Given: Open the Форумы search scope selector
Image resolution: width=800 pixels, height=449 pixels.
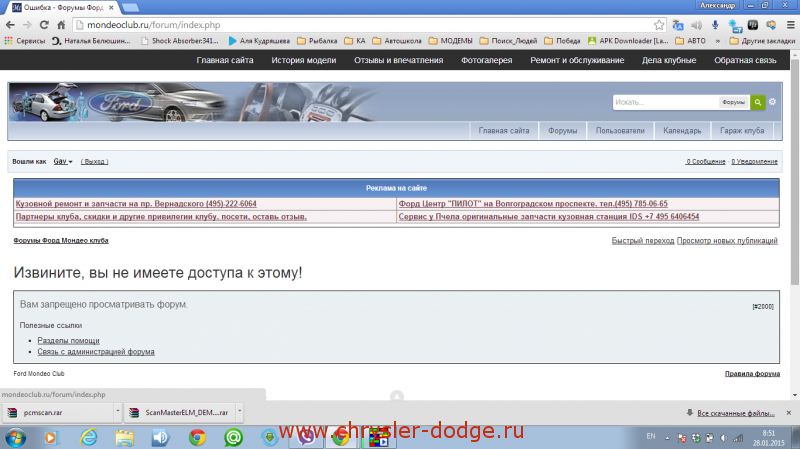Looking at the screenshot, I should pos(734,102).
